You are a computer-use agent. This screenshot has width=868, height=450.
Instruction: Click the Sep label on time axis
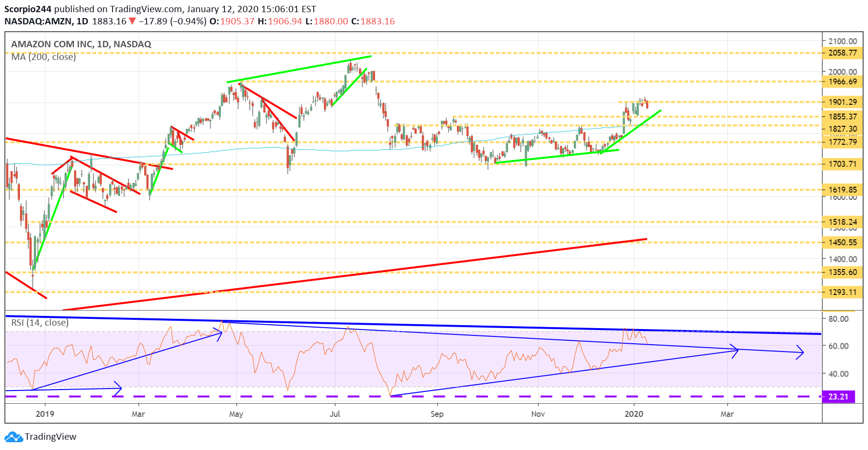(x=437, y=414)
